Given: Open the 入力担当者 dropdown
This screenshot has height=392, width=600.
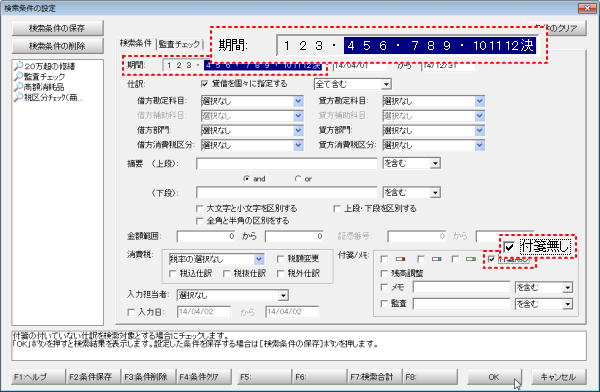Looking at the screenshot, I should pos(283,296).
